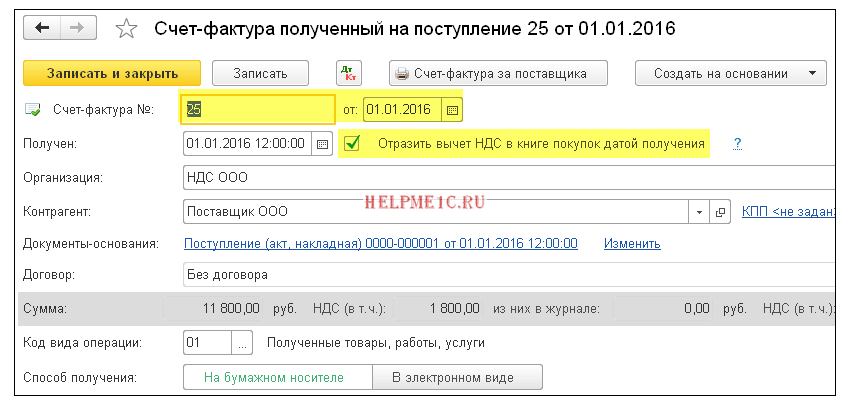Click the document status icon near Счет-фактура №
This screenshot has height=415, width=849.
coord(33,110)
